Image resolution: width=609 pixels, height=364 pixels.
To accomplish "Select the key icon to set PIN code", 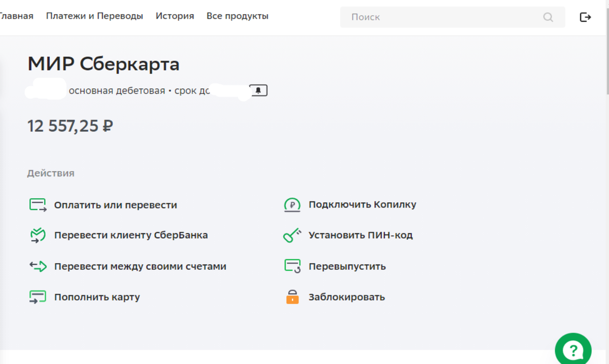I will (291, 235).
